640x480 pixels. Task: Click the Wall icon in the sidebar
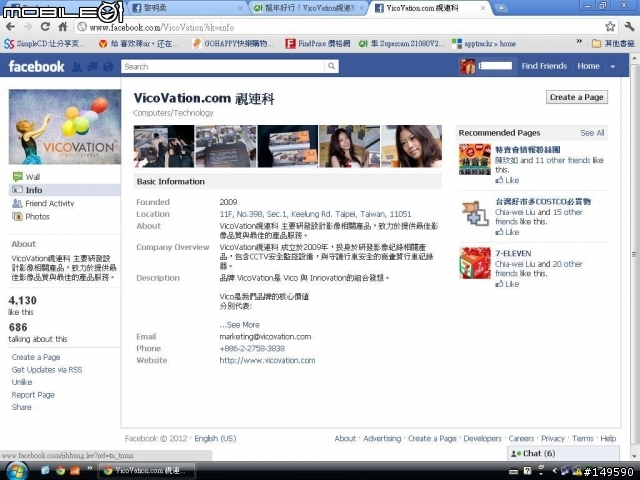(18, 177)
